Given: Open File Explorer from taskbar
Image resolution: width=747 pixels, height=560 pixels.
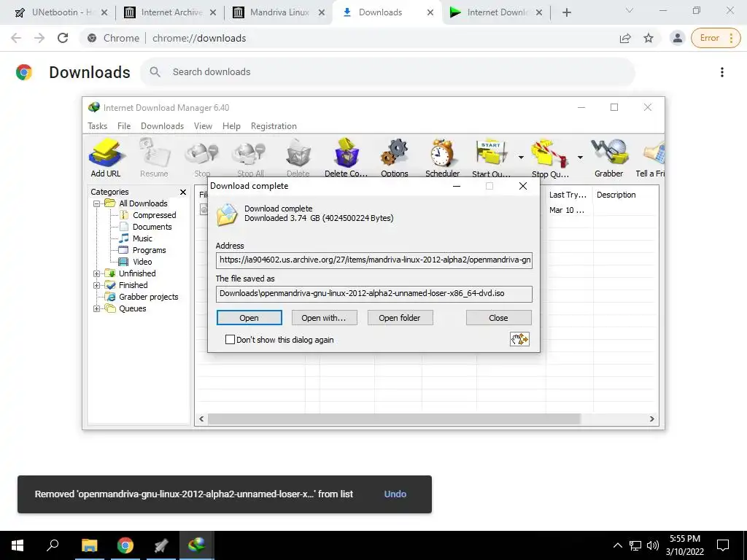Looking at the screenshot, I should [x=89, y=545].
